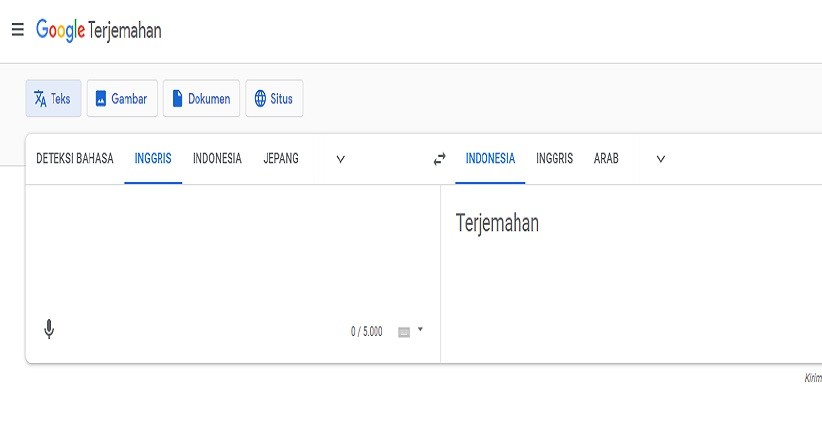Open the keyboard input tools icon
The width and height of the screenshot is (822, 430).
[404, 332]
